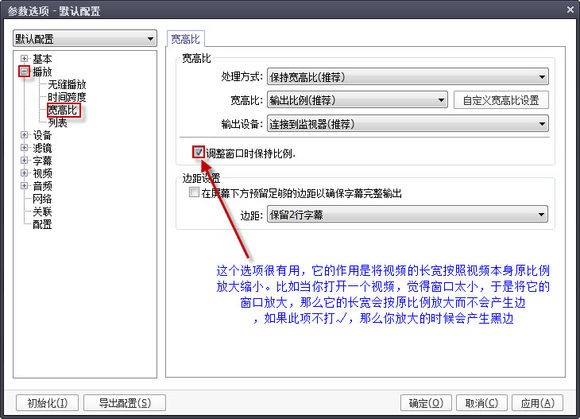The height and width of the screenshot is (419, 580).
Task: Click the 确定(O) button
Action: 426,403
